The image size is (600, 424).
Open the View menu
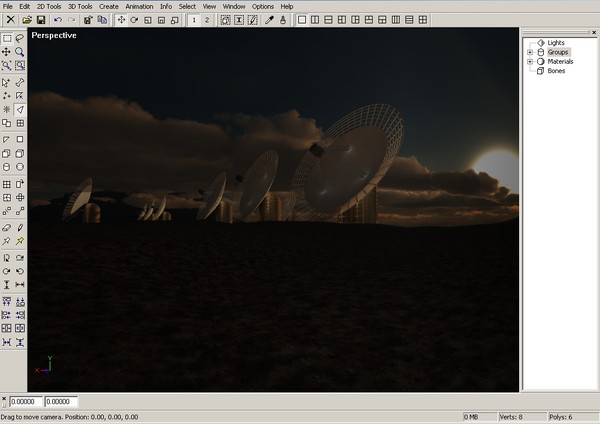(x=209, y=7)
